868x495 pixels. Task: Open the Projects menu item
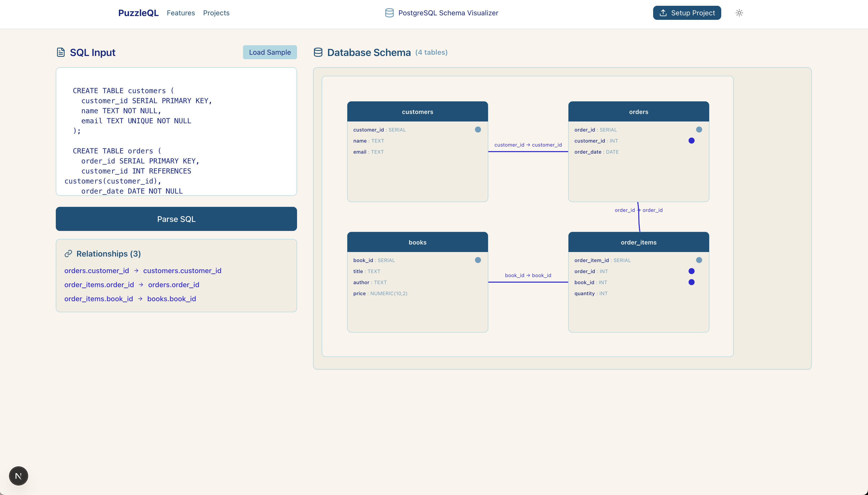tap(216, 13)
